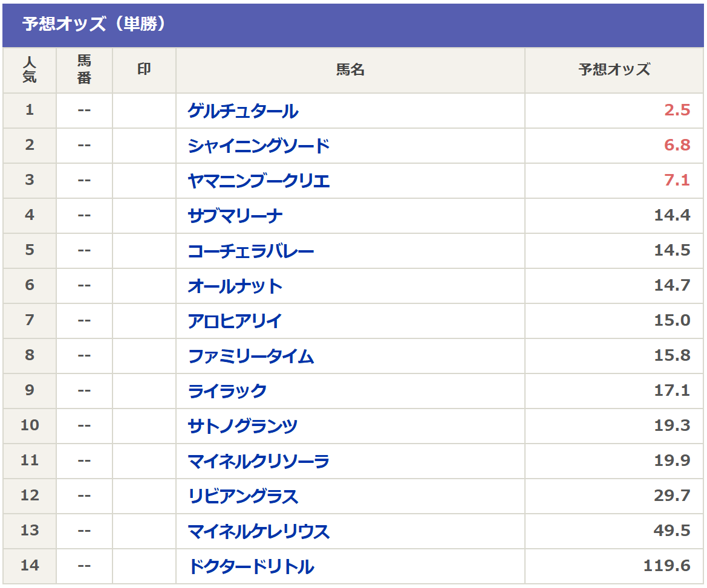This screenshot has width=707, height=588.
Task: Open the ゲルチュタール horse link
Action: click(x=243, y=111)
